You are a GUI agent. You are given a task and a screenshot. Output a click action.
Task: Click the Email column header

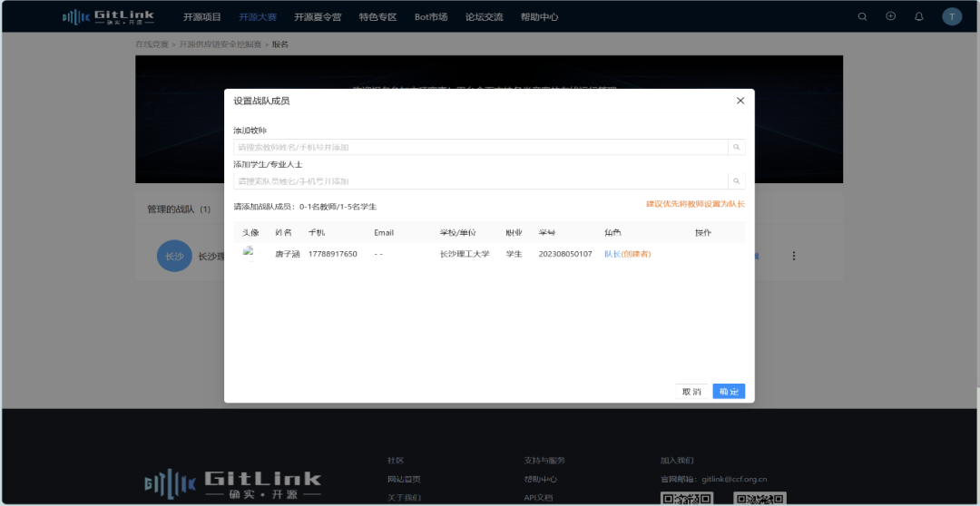tap(384, 233)
